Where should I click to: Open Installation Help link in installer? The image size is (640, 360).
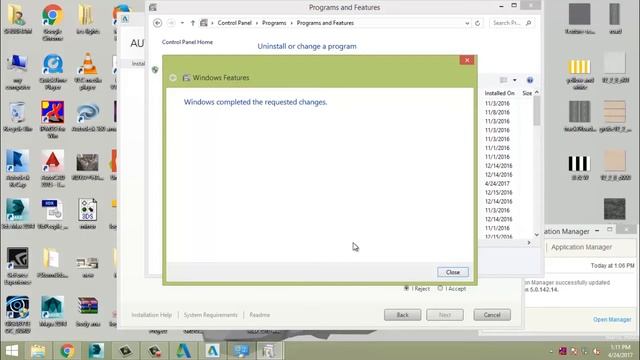[151, 315]
